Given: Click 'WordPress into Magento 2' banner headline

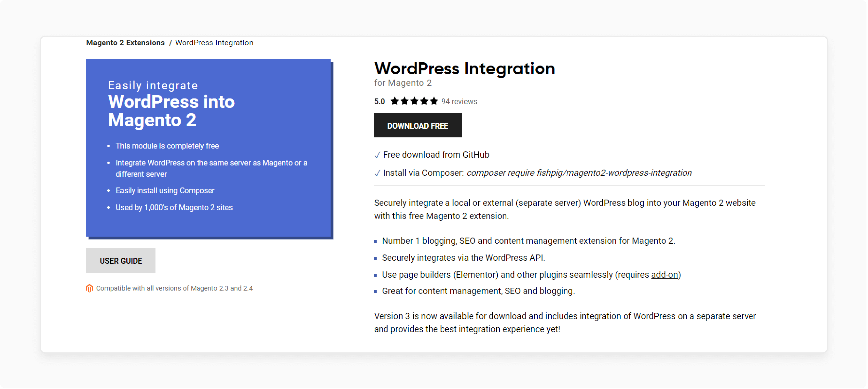Looking at the screenshot, I should [x=171, y=111].
